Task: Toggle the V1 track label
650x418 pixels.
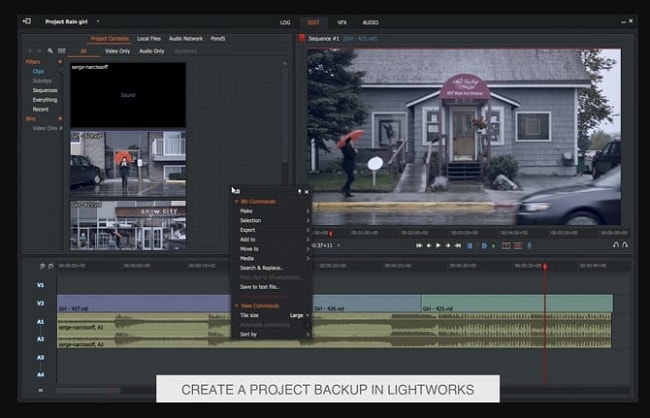Action: [40, 285]
